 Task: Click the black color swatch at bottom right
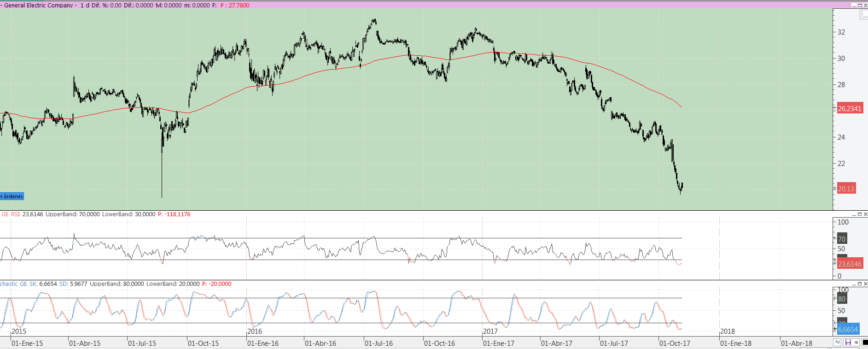point(865,343)
